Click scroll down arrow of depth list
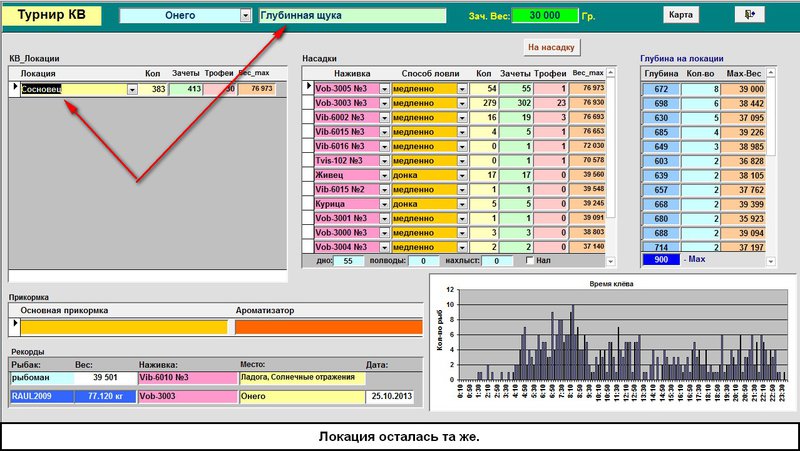 tap(771, 261)
